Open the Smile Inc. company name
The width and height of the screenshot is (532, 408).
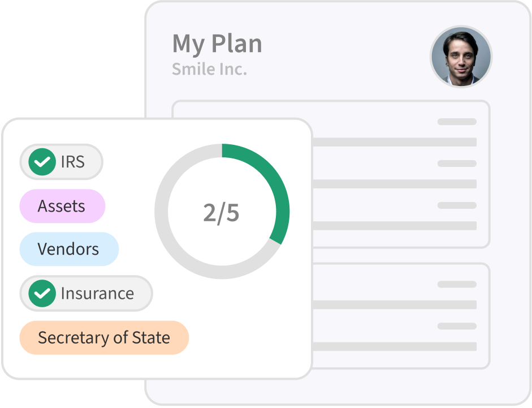click(209, 69)
